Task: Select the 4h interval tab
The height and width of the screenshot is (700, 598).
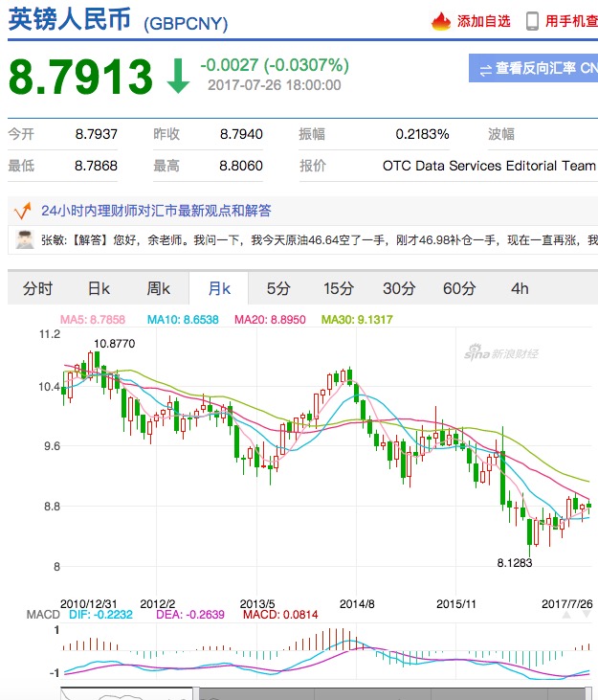Action: click(x=520, y=288)
